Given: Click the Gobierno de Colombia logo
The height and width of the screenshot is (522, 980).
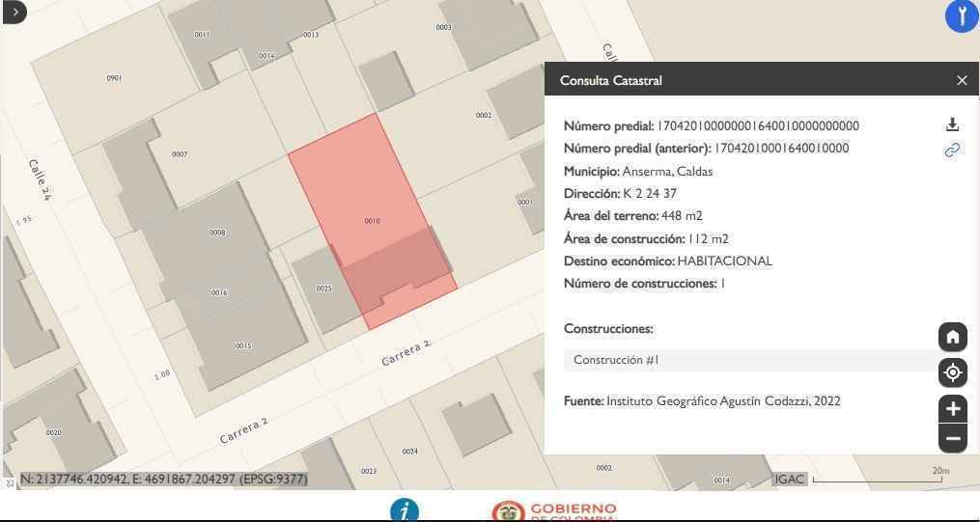Looking at the screenshot, I should click(x=553, y=510).
